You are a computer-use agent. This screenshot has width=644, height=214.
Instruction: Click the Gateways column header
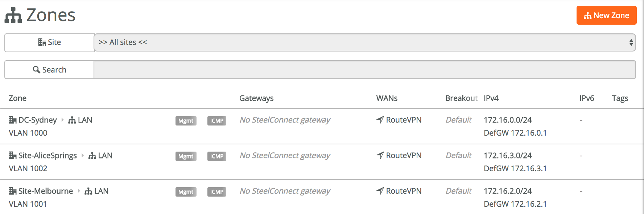pyautogui.click(x=256, y=98)
